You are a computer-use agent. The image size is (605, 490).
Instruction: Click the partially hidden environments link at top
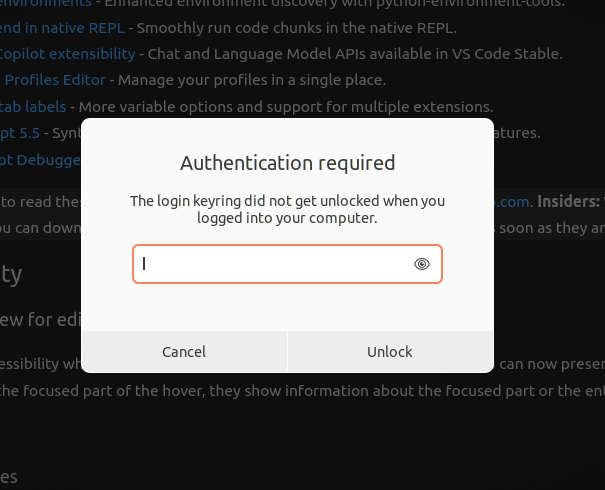pos(45,3)
